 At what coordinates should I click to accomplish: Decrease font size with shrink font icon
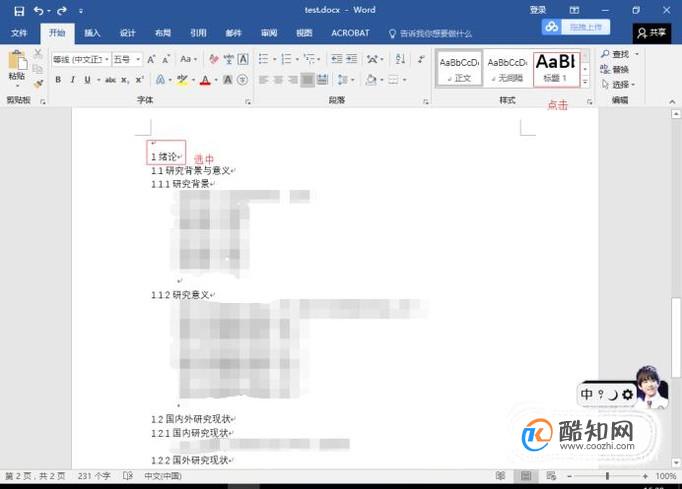tap(166, 59)
